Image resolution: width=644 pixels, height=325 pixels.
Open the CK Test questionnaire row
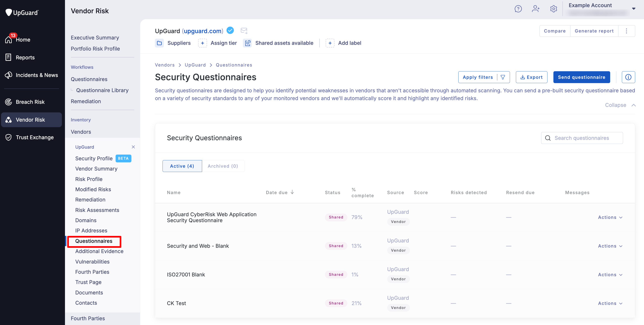pos(395,303)
